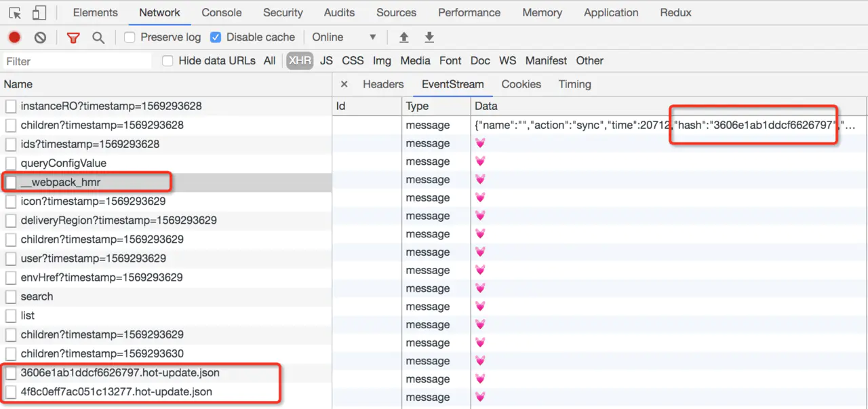Activate the inspect element picker icon
Screen dimensions: 868x409
tap(15, 13)
